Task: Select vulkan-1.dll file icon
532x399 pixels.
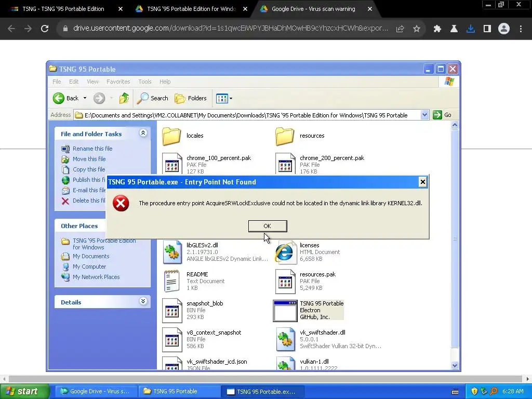Action: click(x=285, y=363)
